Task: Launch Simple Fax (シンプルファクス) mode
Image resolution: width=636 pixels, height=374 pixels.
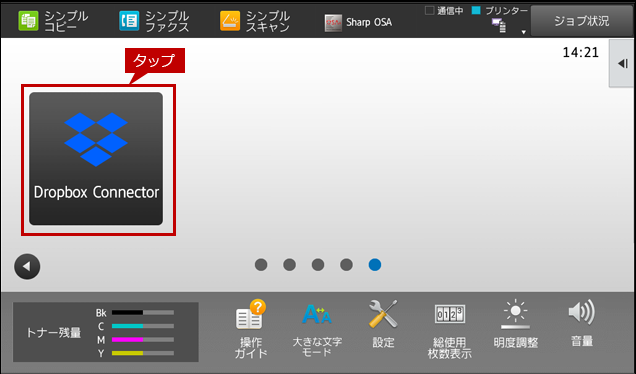Action: click(154, 21)
